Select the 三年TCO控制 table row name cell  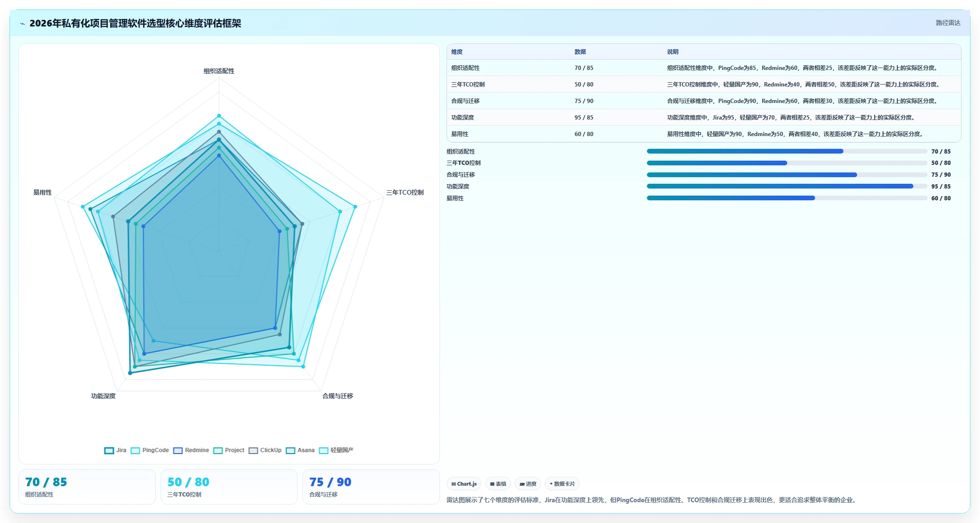coord(468,85)
